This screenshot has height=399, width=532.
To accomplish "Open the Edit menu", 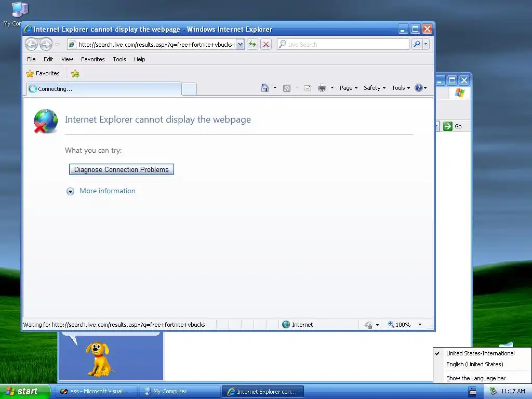I will [48, 59].
